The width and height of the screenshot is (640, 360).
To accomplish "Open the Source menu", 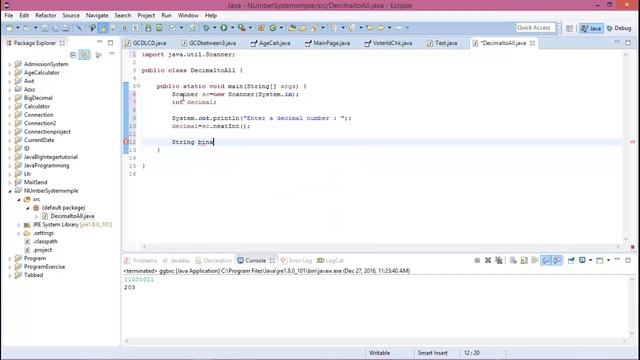I will [x=71, y=15].
